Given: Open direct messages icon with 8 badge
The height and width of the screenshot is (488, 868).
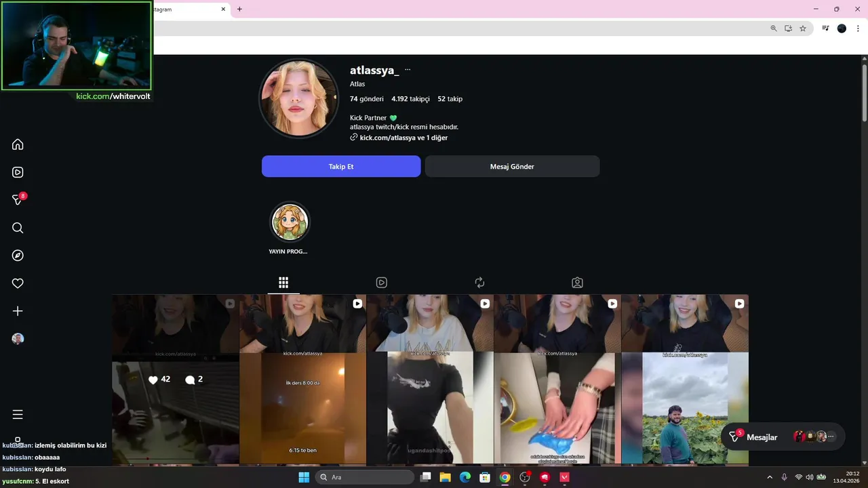Looking at the screenshot, I should tap(18, 199).
